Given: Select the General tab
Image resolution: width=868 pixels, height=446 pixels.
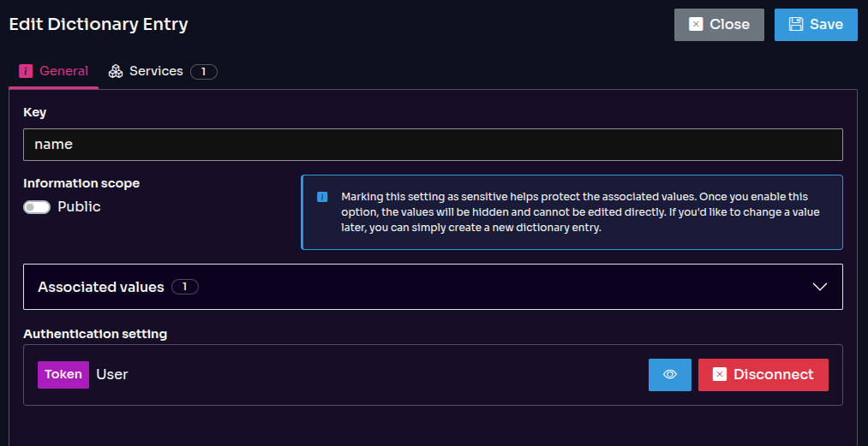Looking at the screenshot, I should click(x=63, y=72).
